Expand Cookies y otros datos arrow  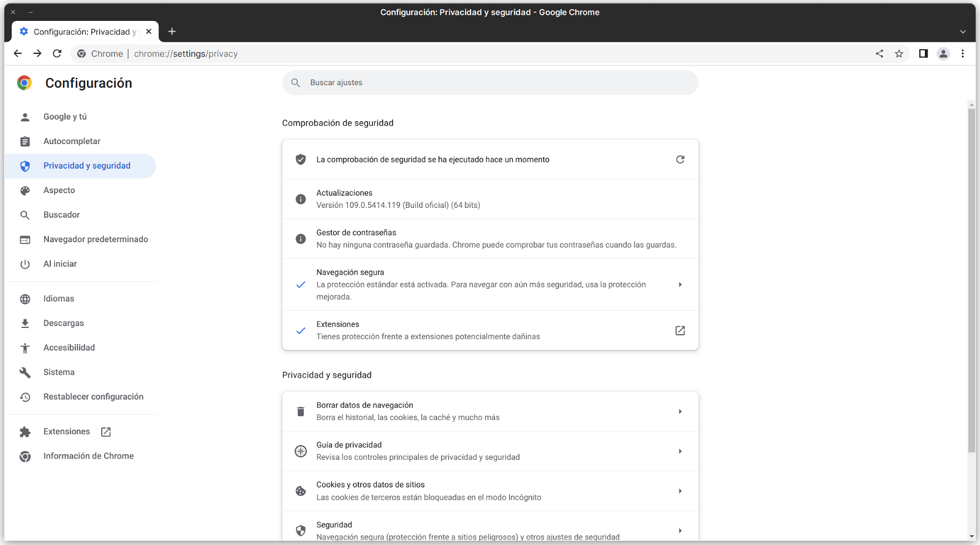tap(680, 491)
